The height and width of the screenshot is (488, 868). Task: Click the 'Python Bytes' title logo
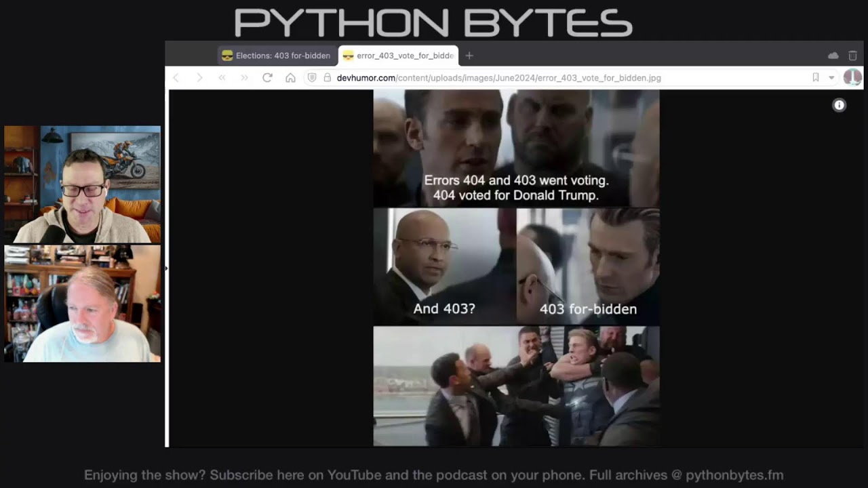click(x=433, y=22)
